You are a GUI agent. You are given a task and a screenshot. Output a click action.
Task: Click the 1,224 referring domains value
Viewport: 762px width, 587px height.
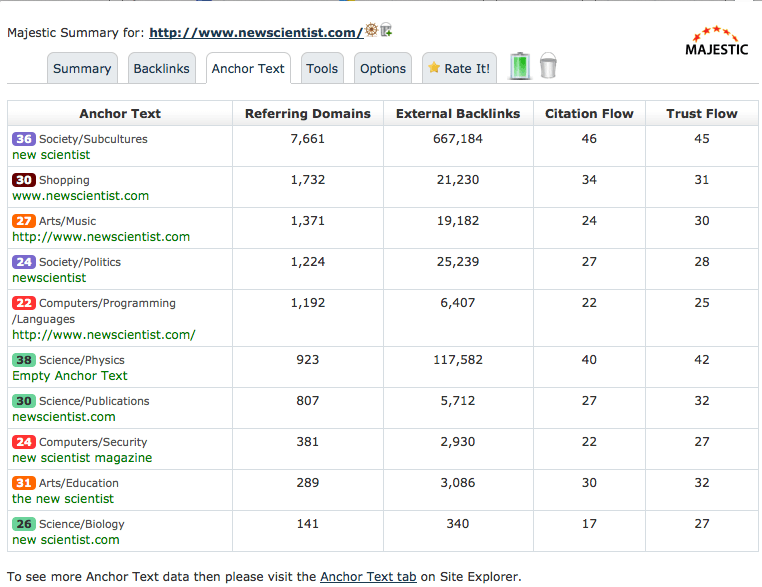tap(308, 262)
